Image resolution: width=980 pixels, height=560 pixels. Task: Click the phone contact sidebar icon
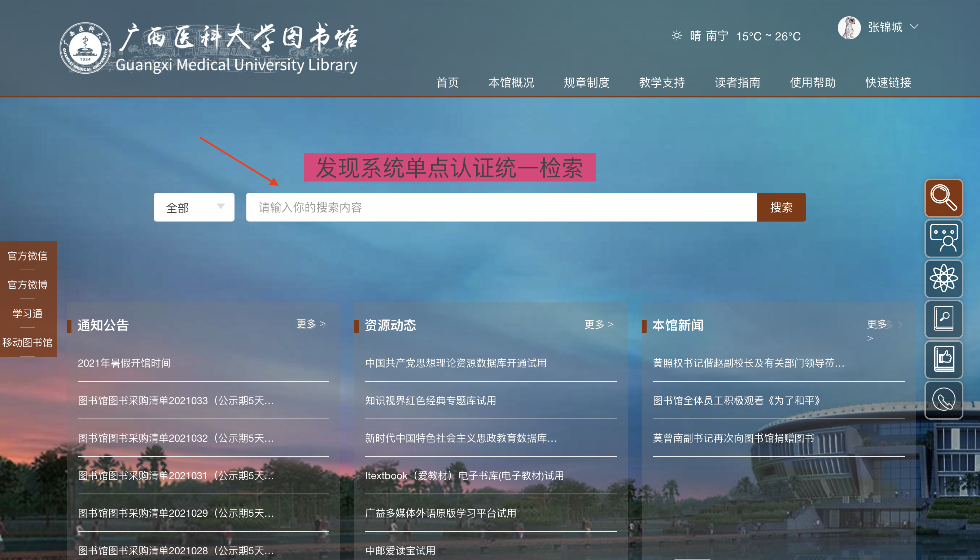[943, 400]
